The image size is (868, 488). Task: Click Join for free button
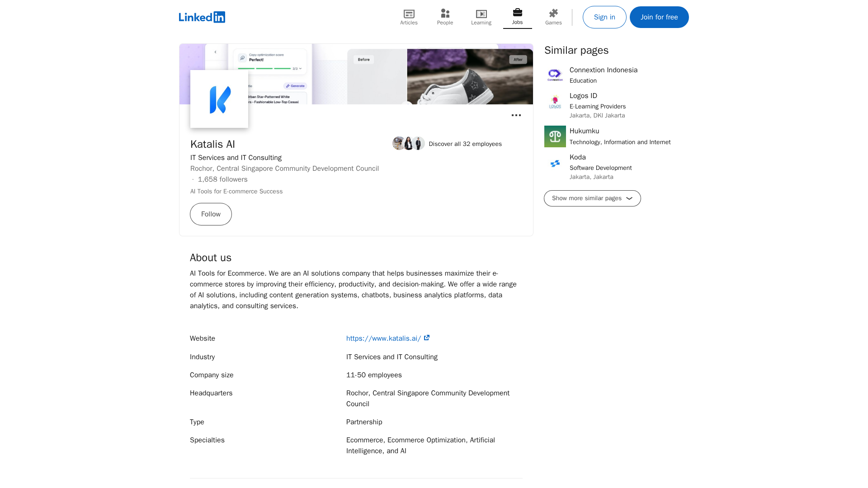pos(659,17)
